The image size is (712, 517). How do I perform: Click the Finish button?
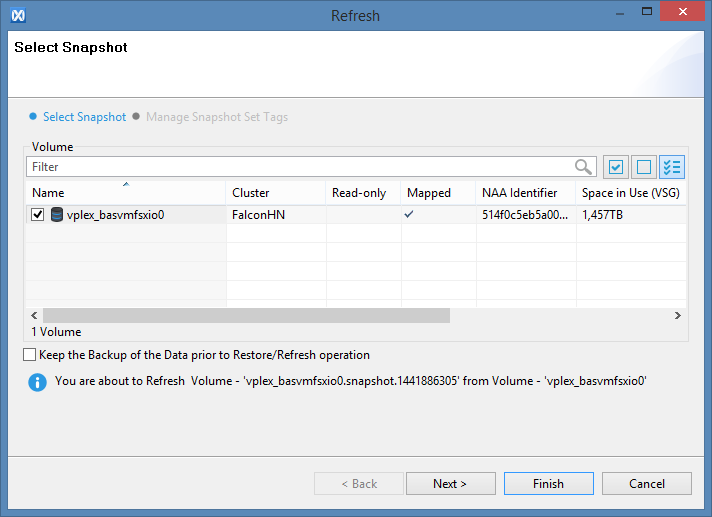click(548, 484)
